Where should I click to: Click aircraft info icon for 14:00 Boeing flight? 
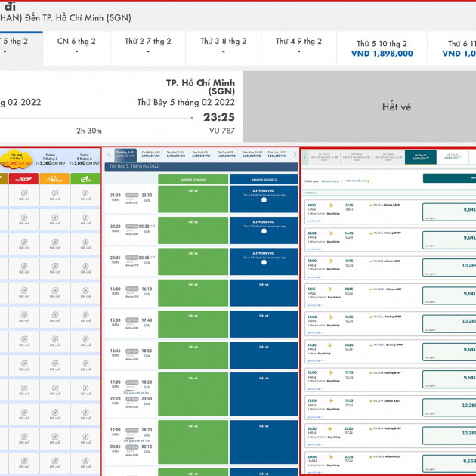click(371, 317)
